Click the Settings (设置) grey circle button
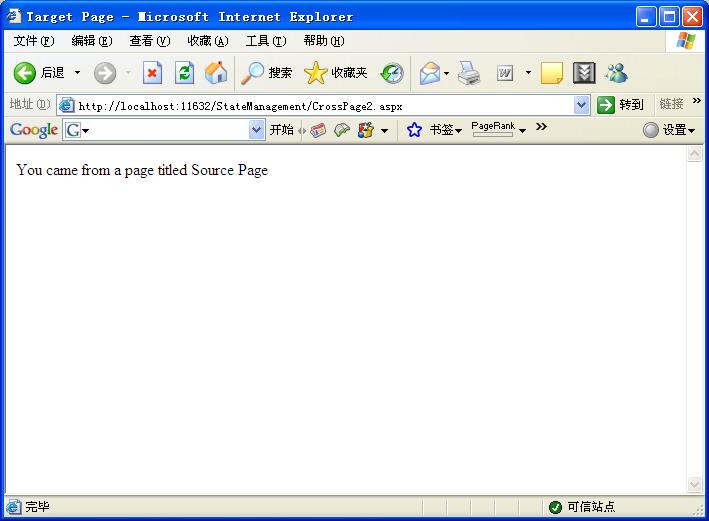Viewport: 709px width, 521px height. pyautogui.click(x=668, y=130)
